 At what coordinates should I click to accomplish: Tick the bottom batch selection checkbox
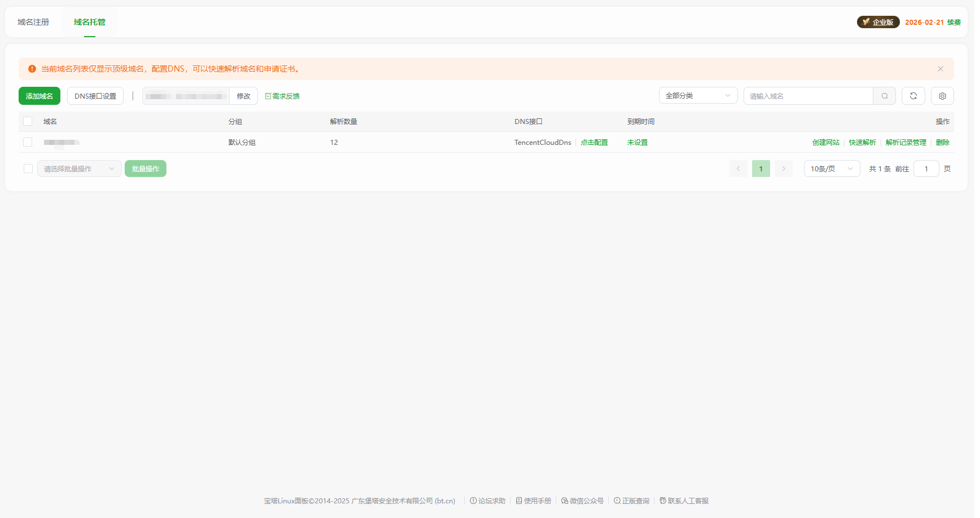(x=28, y=169)
